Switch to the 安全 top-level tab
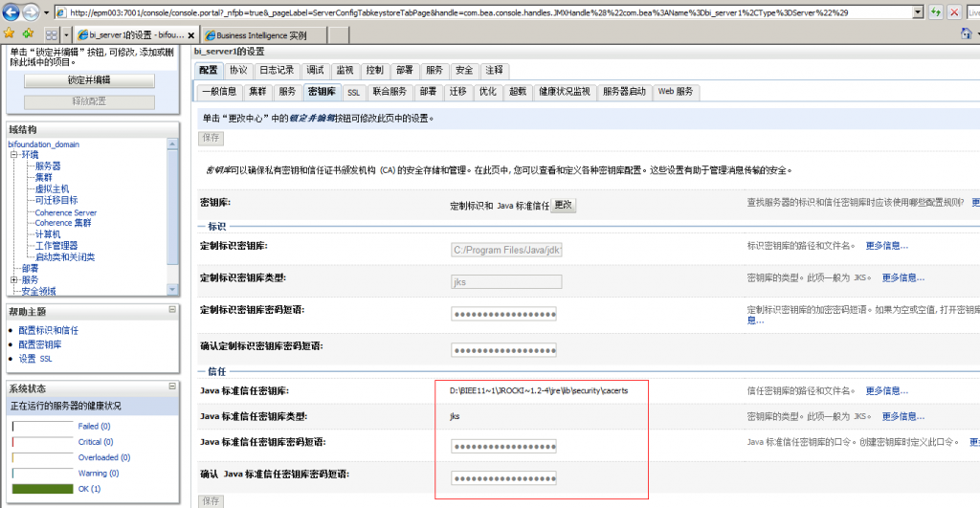This screenshot has height=508, width=980. click(x=464, y=70)
